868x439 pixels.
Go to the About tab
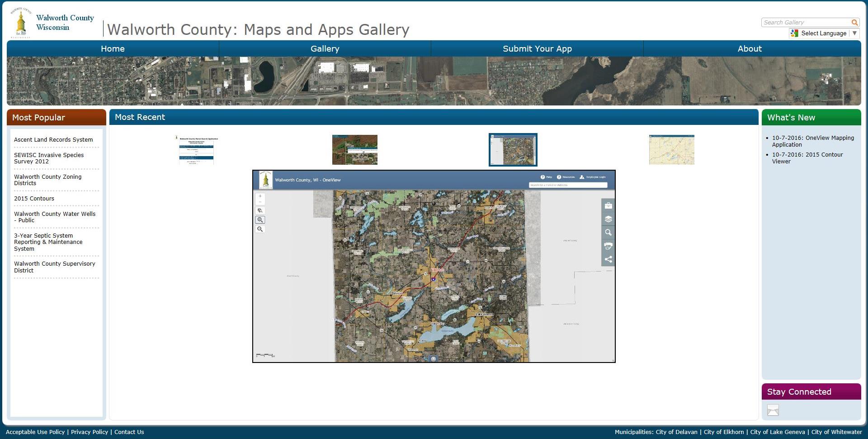pyautogui.click(x=749, y=48)
